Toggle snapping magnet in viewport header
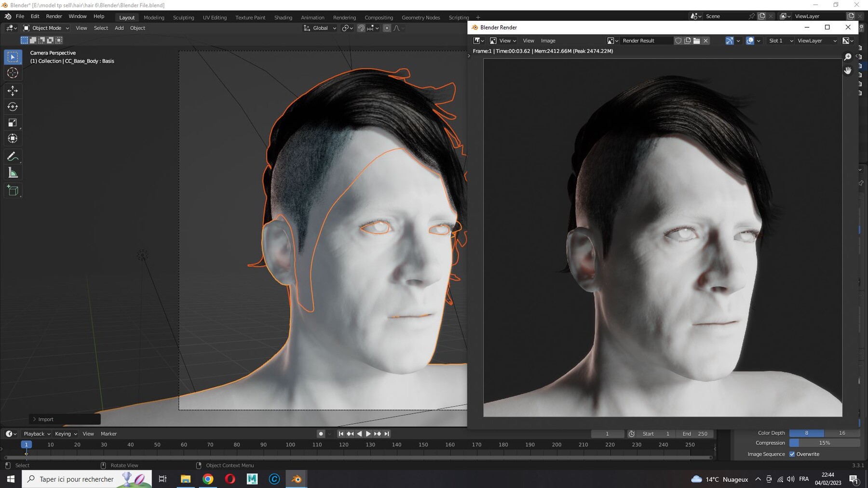Screen dimensions: 868x488 pyautogui.click(x=361, y=28)
